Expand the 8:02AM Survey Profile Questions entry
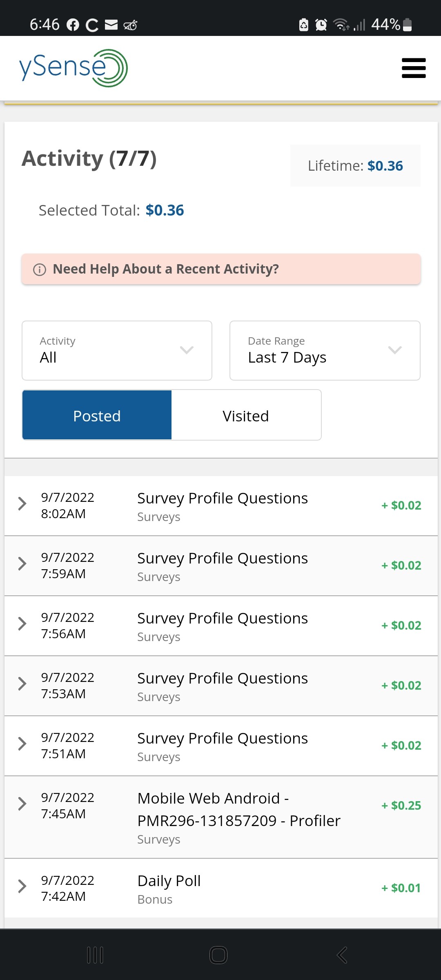This screenshot has width=441, height=980. (22, 504)
